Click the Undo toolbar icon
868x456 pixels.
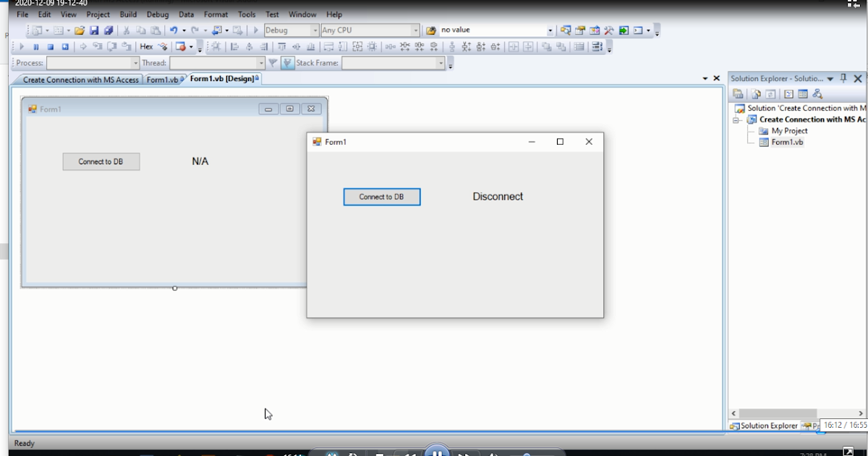tap(173, 30)
